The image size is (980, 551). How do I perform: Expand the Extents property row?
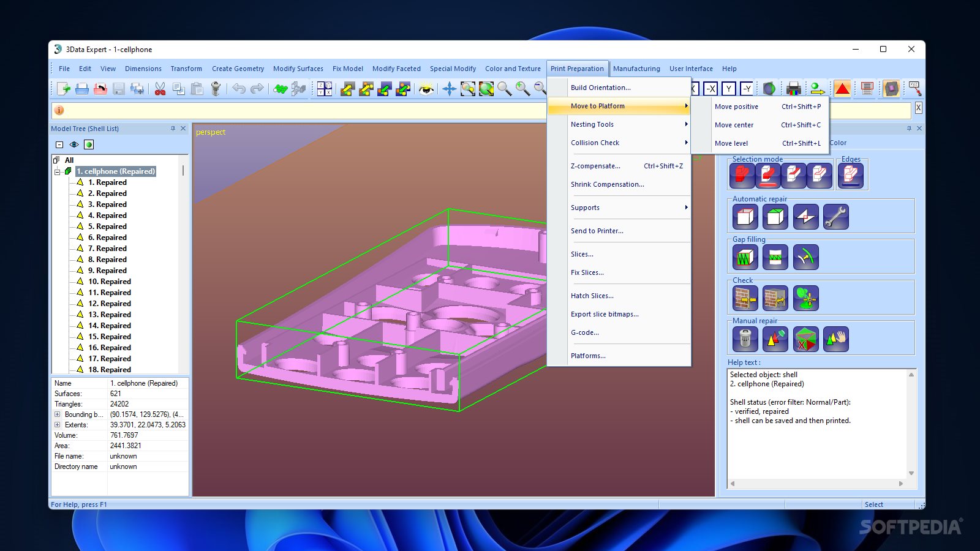pos(58,425)
